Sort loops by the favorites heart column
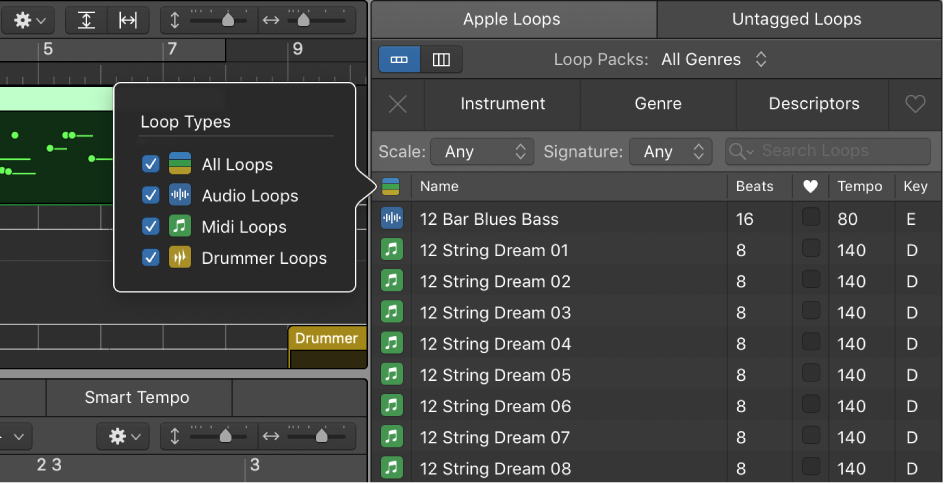The width and height of the screenshot is (944, 484). (810, 187)
